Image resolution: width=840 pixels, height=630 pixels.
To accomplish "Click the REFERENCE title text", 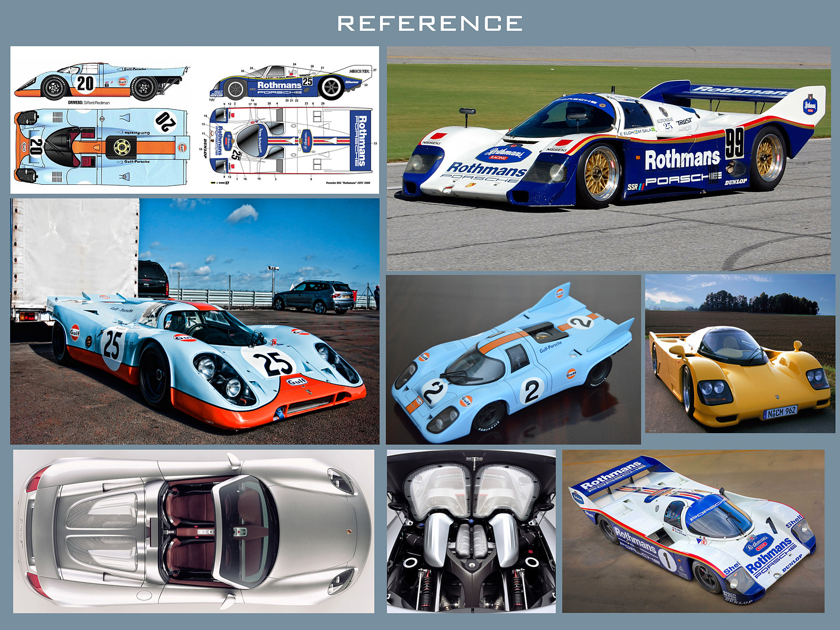I will coord(430,24).
